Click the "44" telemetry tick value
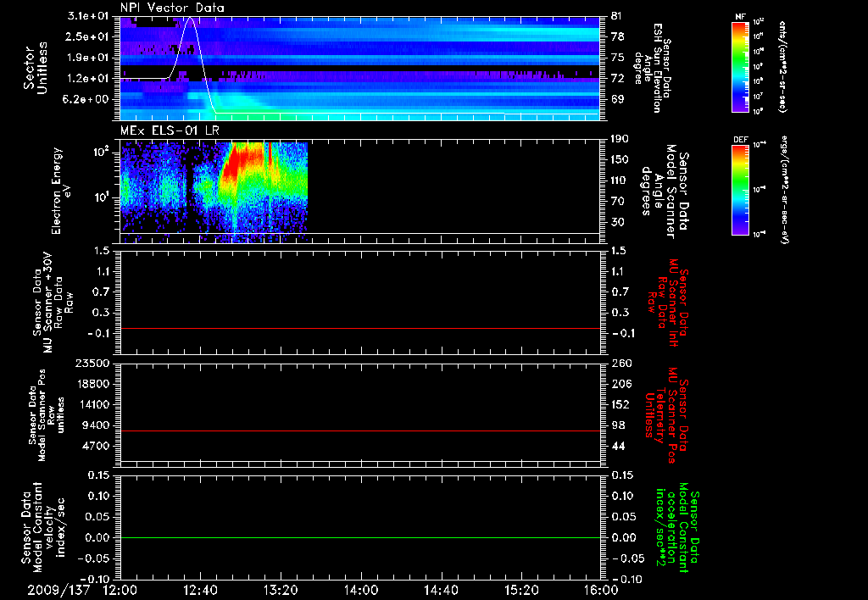 [618, 446]
